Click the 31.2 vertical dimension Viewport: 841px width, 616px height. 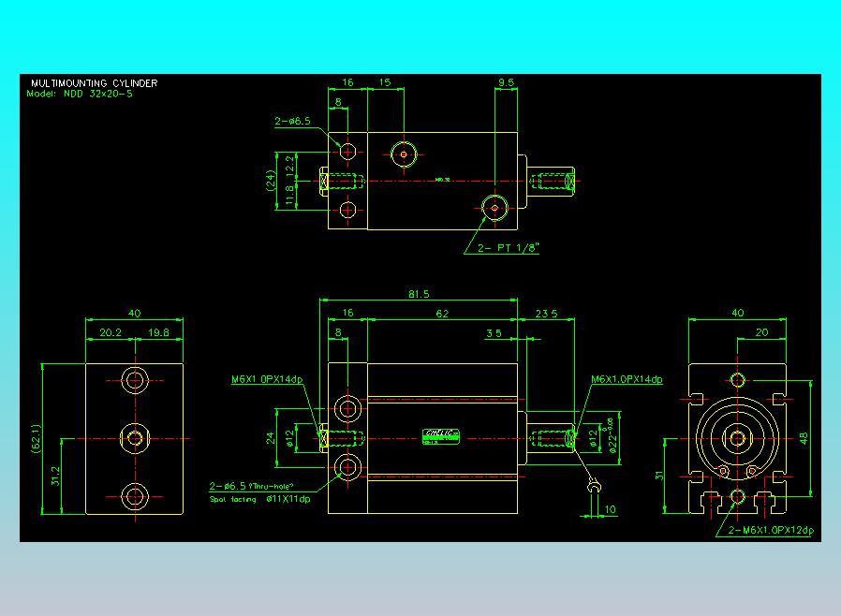[55, 477]
